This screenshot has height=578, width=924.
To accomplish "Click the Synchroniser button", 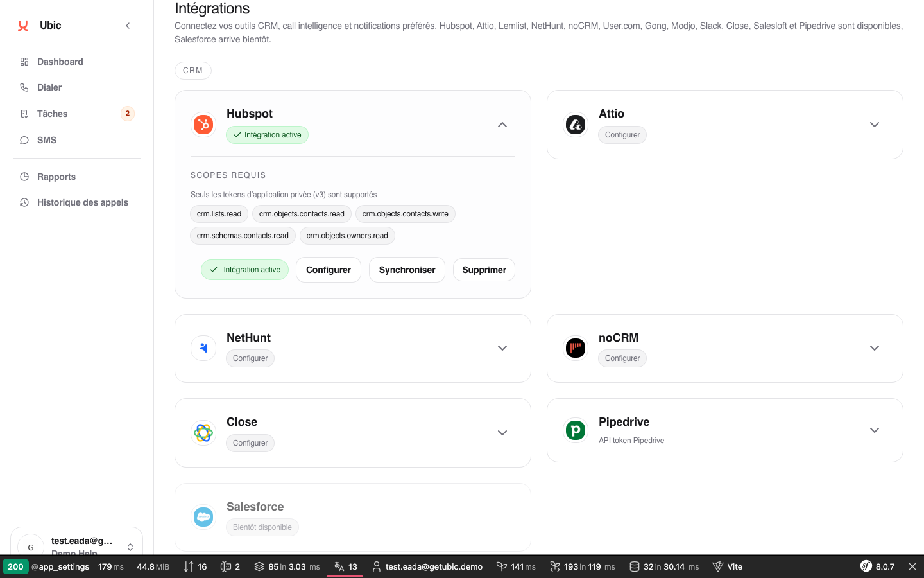I will 407,270.
